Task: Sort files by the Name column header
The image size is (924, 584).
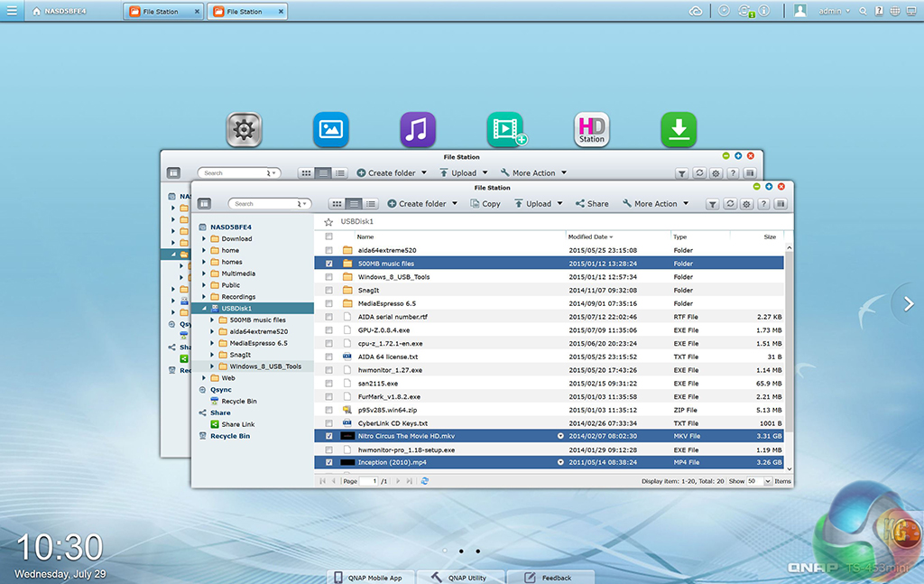Action: pyautogui.click(x=365, y=236)
